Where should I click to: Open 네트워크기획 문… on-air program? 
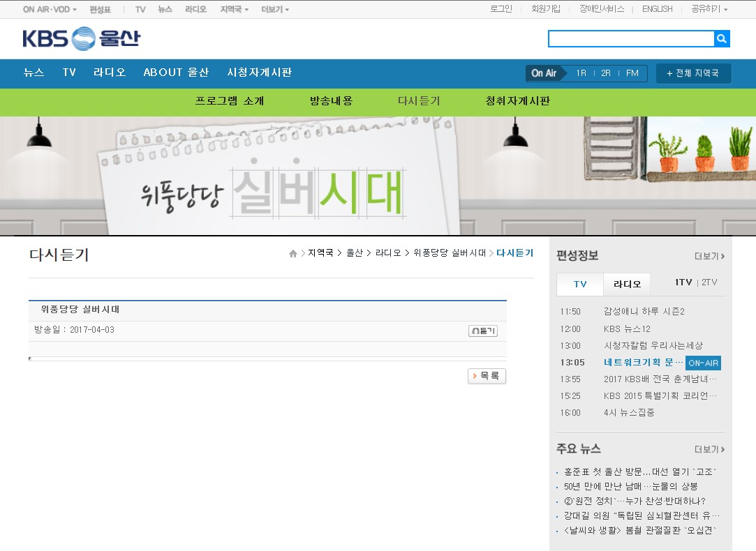coord(643,363)
